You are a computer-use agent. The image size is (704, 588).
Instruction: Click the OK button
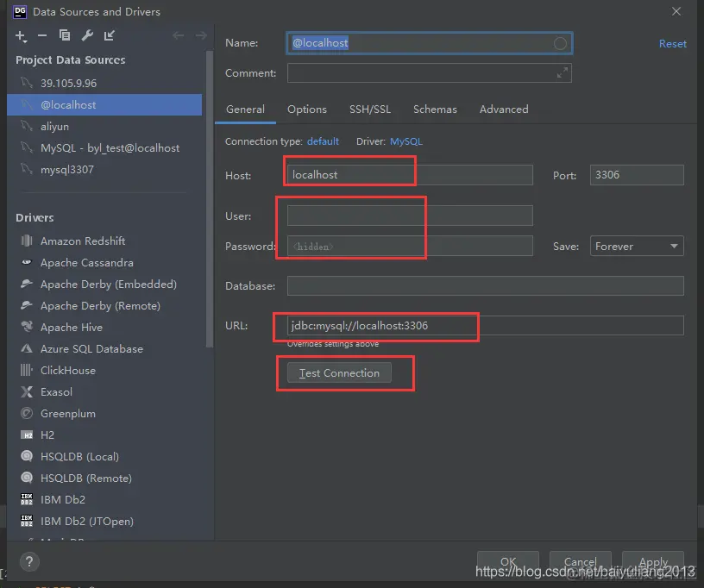coord(508,561)
